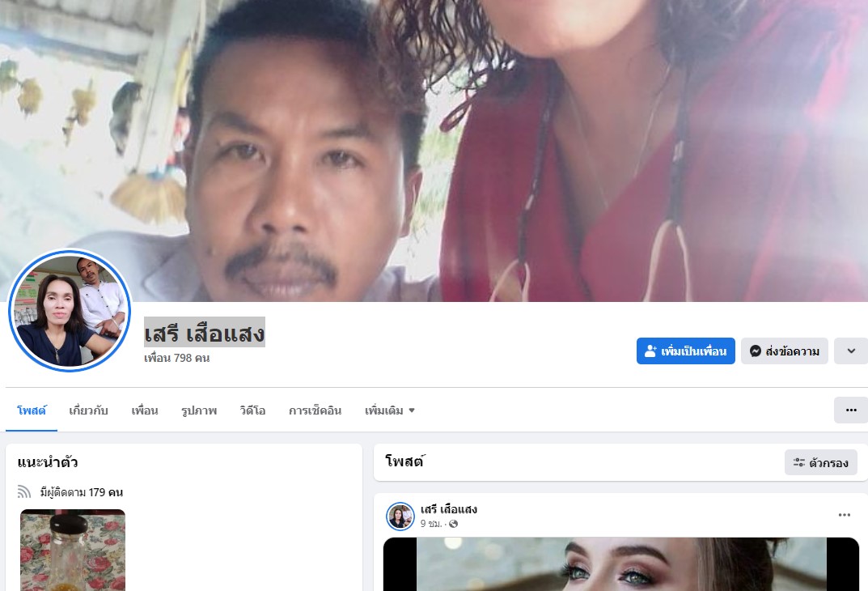Switch to the เกี่ยวกับ tab

pos(88,410)
